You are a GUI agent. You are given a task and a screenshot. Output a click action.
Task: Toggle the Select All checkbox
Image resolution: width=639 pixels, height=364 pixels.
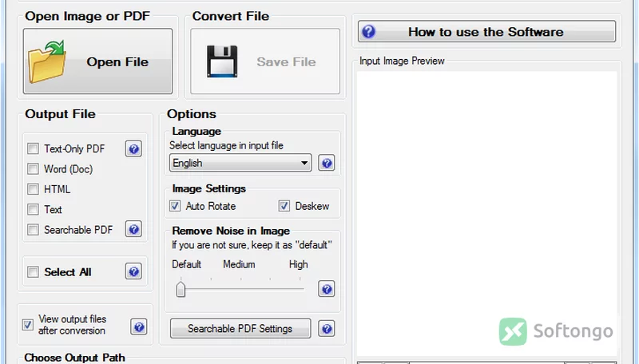click(33, 271)
